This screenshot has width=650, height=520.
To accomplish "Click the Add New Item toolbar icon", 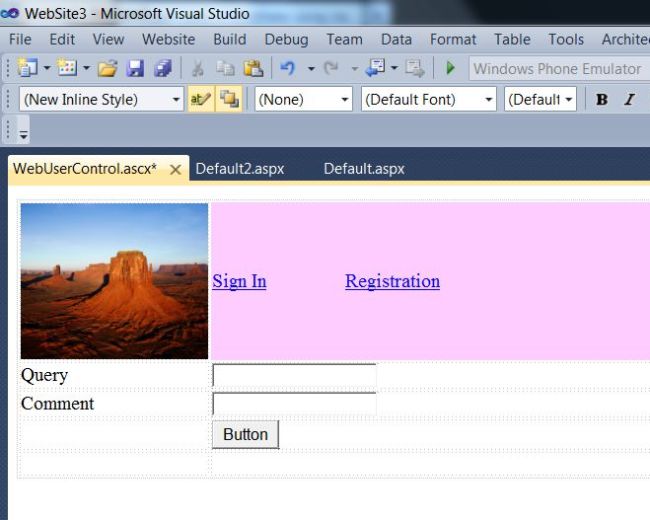I will pos(67,68).
